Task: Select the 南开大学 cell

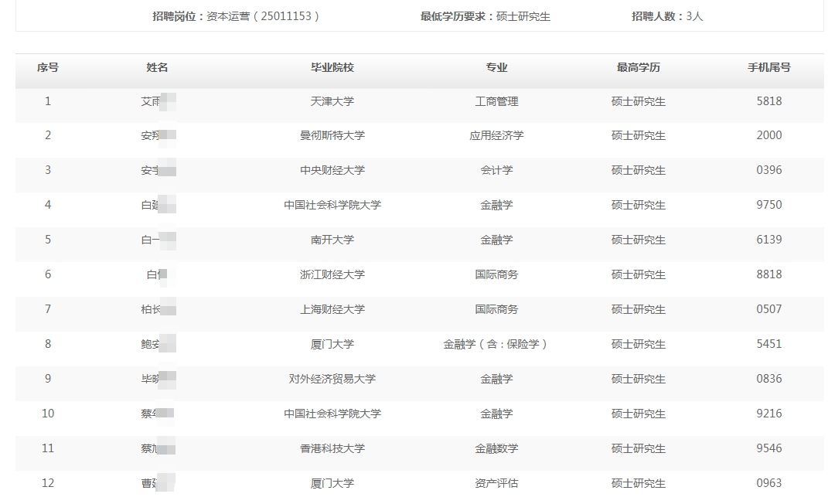Action: coord(332,240)
